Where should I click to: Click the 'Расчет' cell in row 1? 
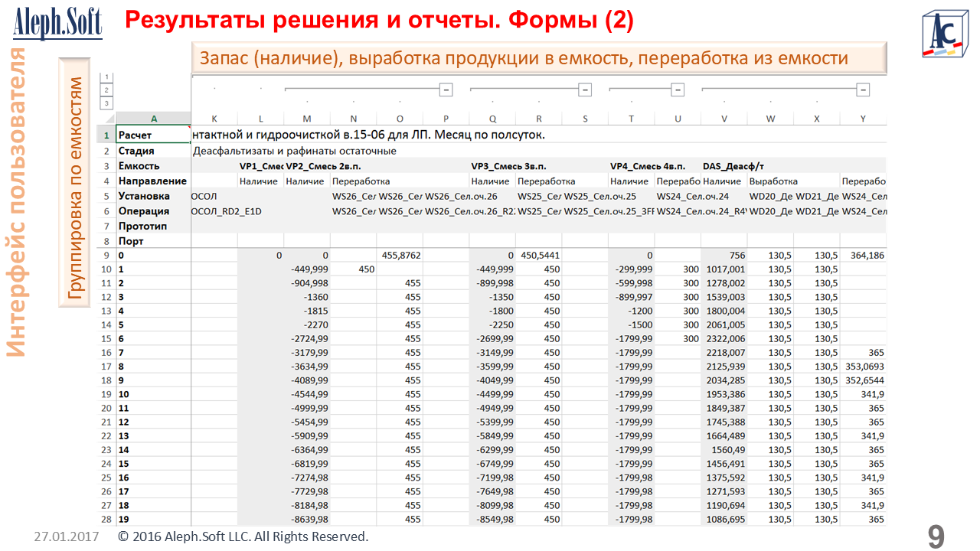[153, 135]
